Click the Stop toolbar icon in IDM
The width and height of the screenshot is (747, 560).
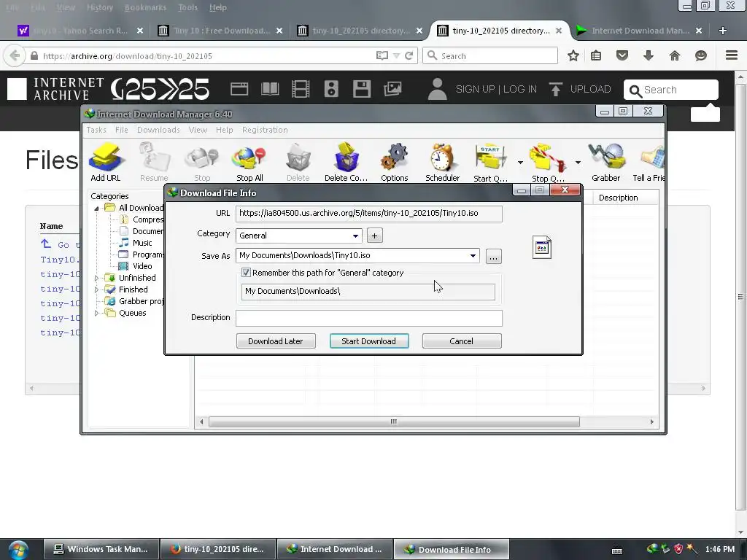(202, 162)
